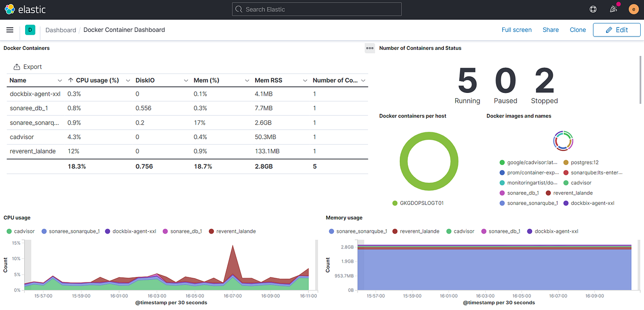The image size is (644, 310).
Task: Open the Mem RSS column dropdown
Action: point(305,80)
